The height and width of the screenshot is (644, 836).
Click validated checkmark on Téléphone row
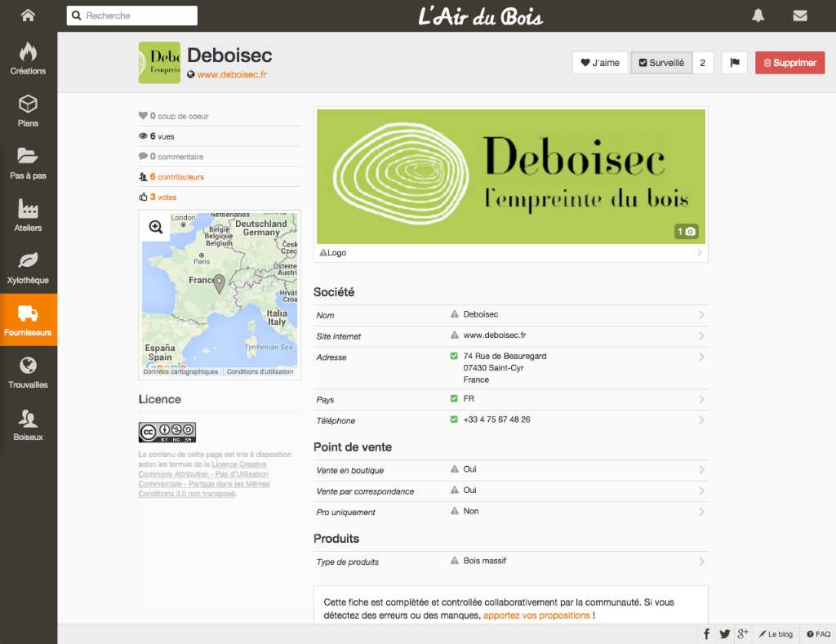(454, 419)
